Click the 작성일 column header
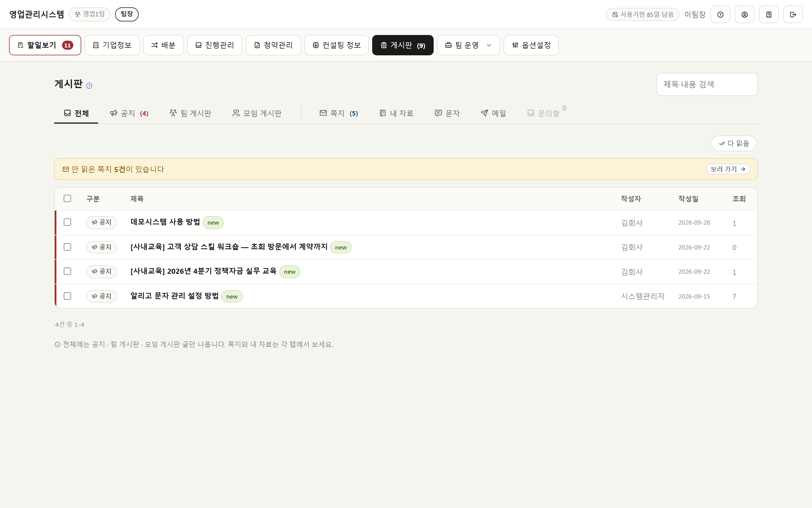 (688, 199)
